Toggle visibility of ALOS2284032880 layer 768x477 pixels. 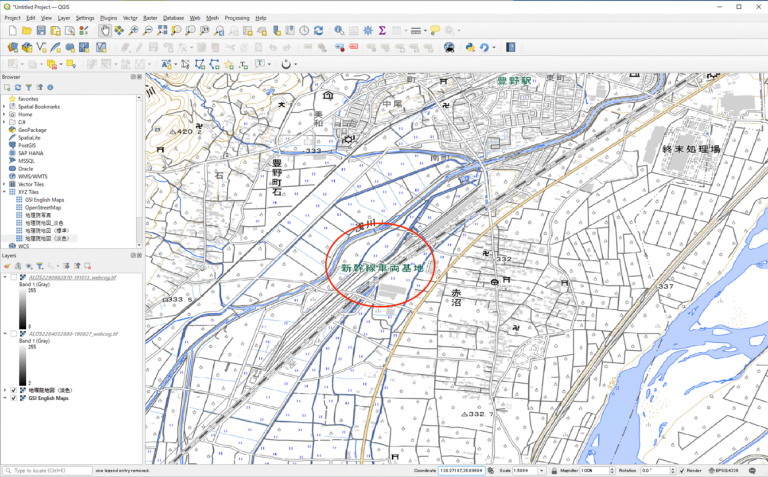[x=14, y=334]
